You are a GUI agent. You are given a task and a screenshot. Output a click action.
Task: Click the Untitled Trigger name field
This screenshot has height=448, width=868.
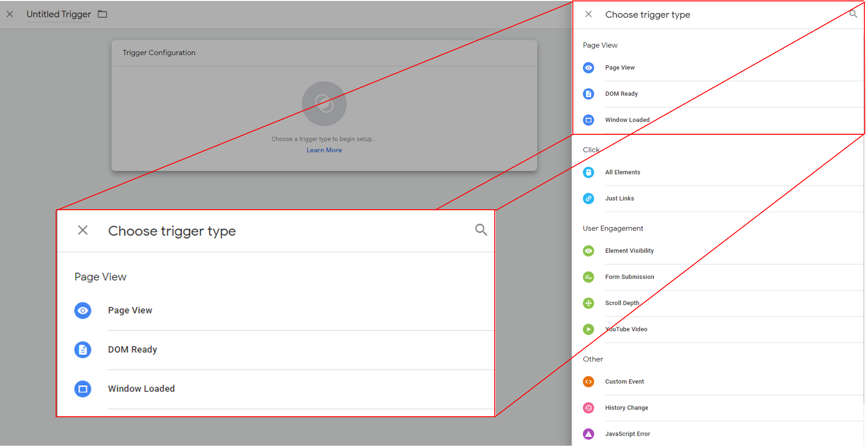[x=59, y=14]
